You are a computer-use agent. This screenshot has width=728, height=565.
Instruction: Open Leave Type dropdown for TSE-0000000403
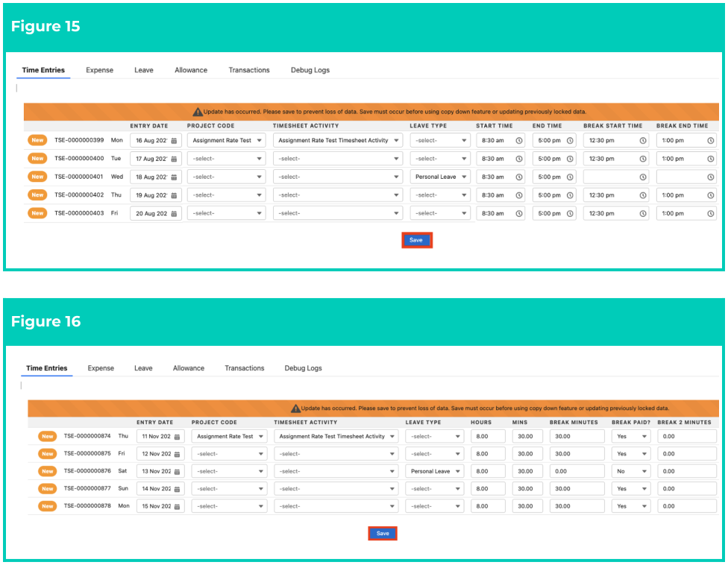coord(440,213)
